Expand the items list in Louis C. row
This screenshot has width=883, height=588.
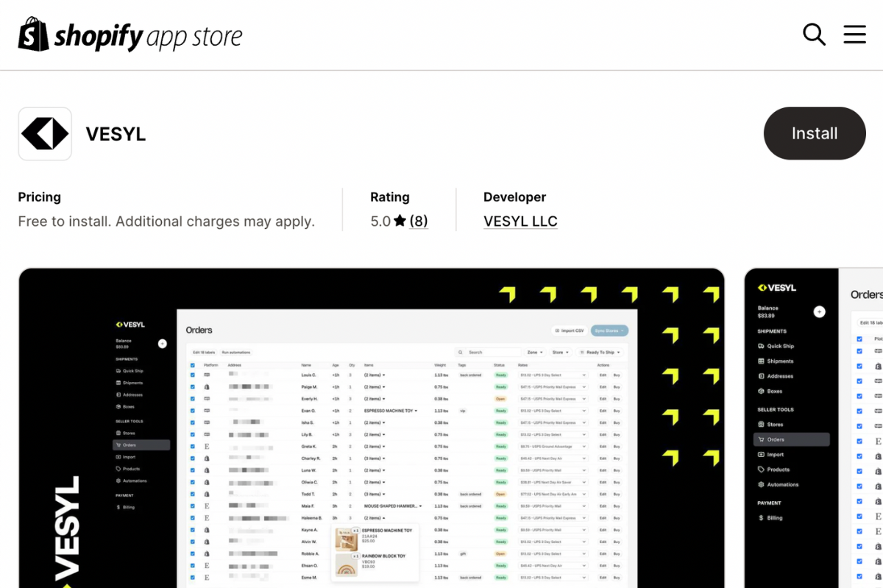pyautogui.click(x=374, y=375)
